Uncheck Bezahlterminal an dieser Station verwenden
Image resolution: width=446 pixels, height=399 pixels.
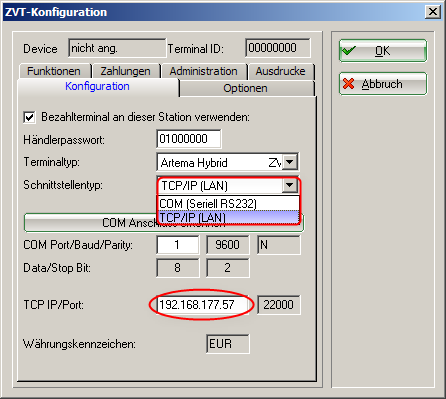pos(29,117)
